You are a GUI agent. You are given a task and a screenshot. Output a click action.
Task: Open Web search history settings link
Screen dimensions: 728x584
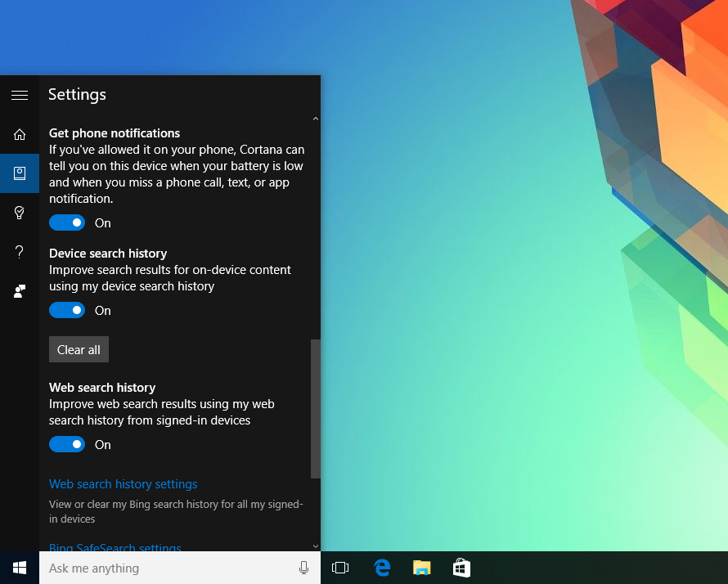tap(123, 484)
